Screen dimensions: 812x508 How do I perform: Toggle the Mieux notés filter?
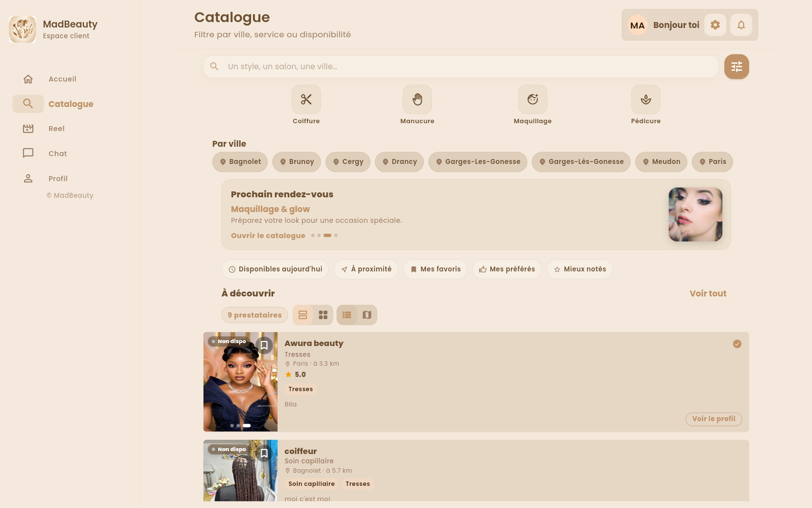[580, 269]
